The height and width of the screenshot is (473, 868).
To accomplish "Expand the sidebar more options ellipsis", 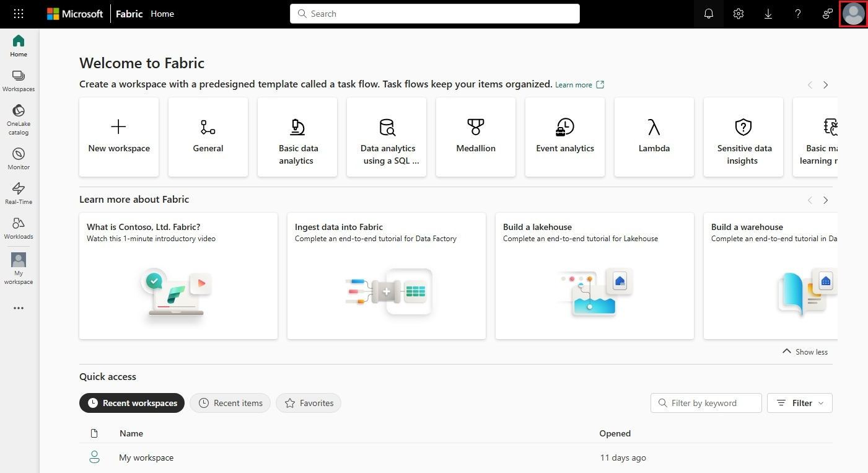I will [19, 308].
